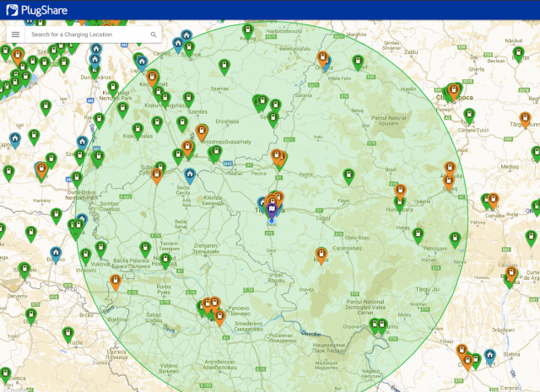Click the search magnifier icon
Viewport: 540px width, 392px height.
point(154,35)
